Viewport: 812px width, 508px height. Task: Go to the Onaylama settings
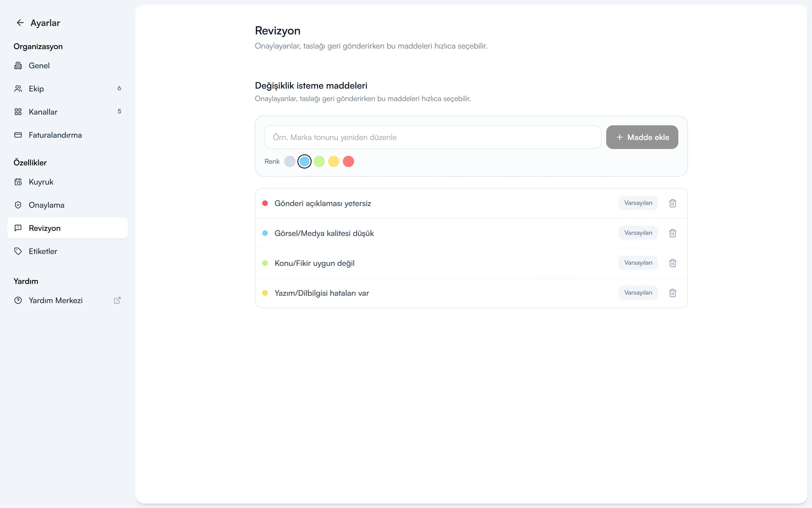[67, 205]
